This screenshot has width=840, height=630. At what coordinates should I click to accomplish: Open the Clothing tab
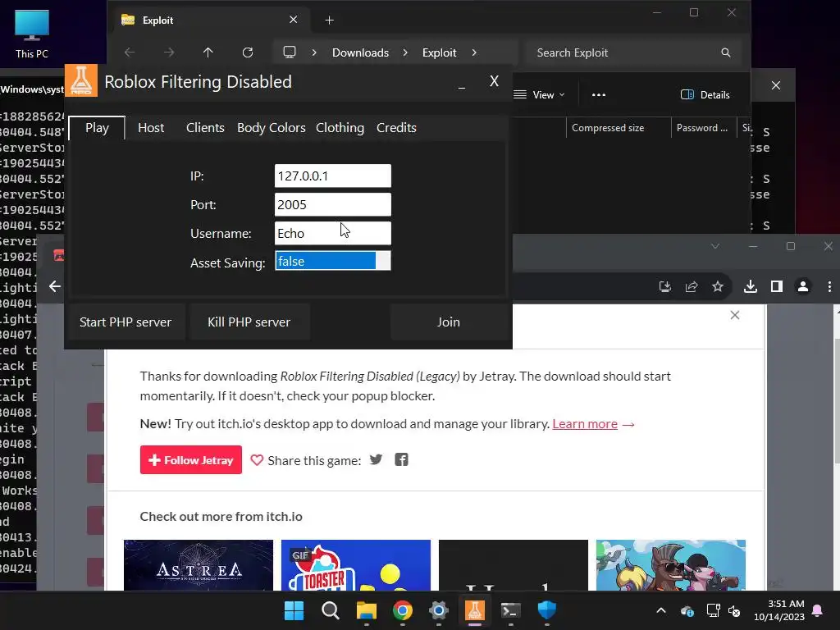coord(340,128)
